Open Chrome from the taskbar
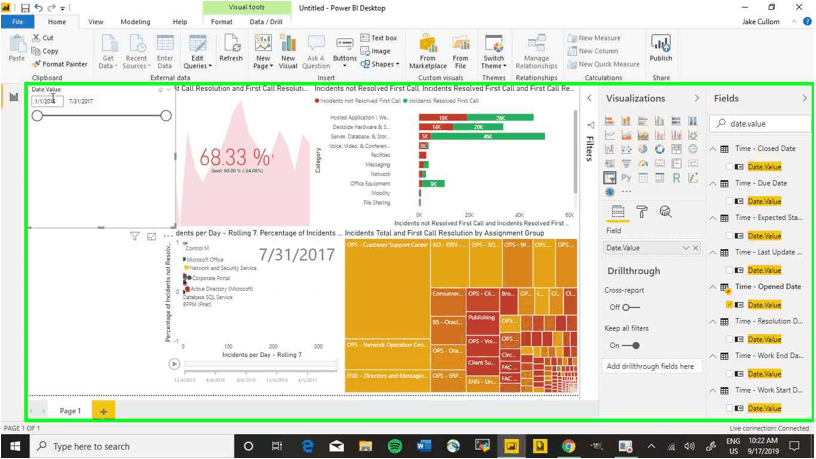The height and width of the screenshot is (459, 816). 568,446
